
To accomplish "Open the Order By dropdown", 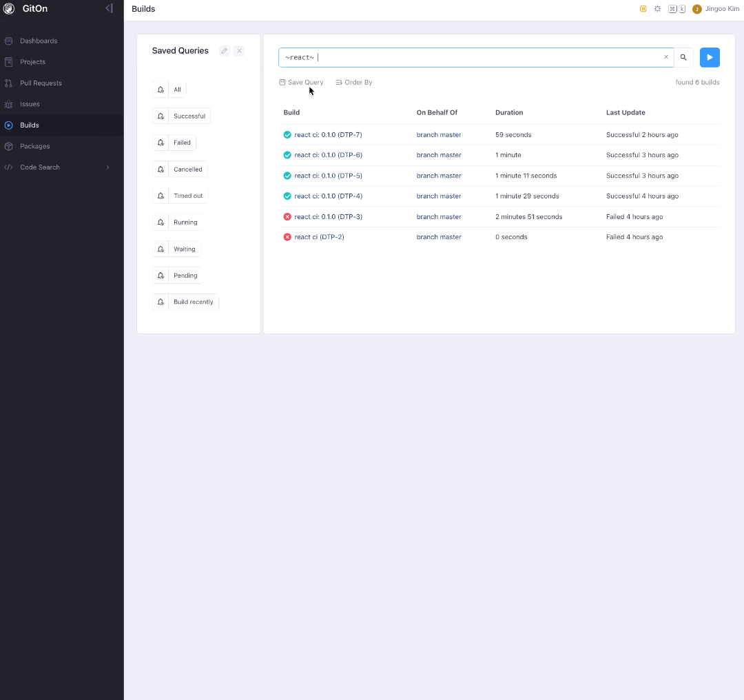I will pyautogui.click(x=354, y=83).
